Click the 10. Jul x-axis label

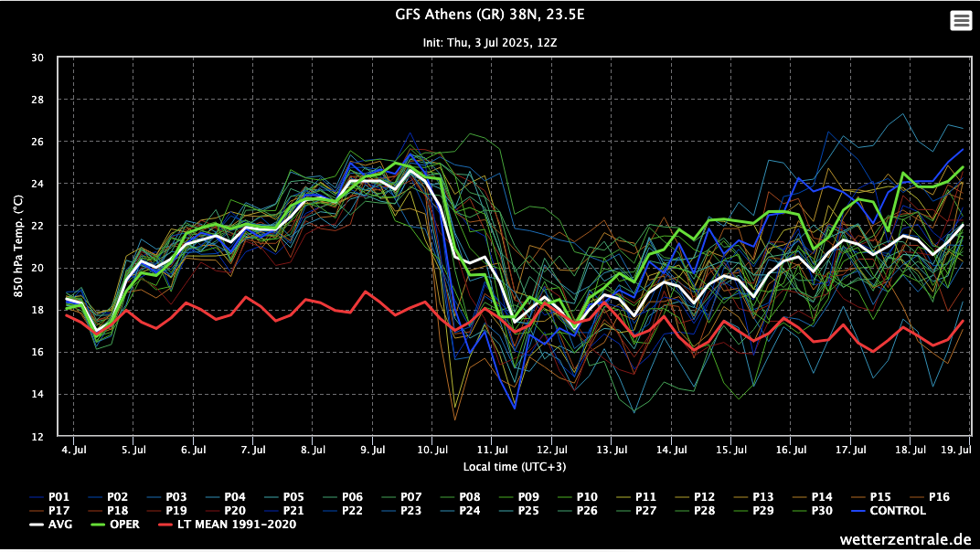coord(432,450)
